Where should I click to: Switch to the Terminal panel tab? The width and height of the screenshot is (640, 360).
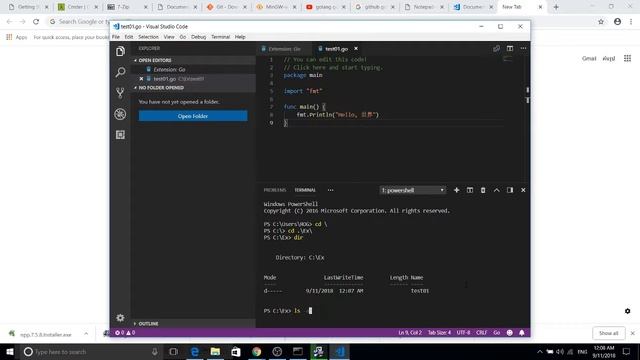coord(305,190)
